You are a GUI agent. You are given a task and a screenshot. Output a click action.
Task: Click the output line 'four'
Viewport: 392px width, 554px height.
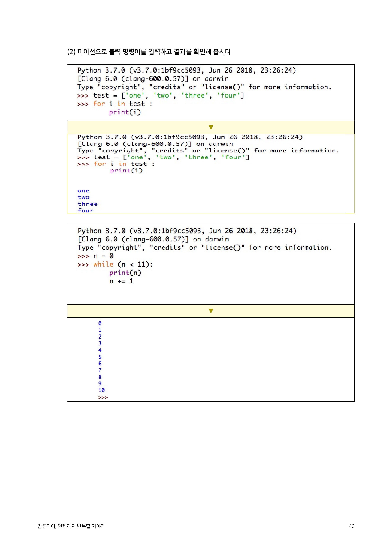click(x=85, y=210)
